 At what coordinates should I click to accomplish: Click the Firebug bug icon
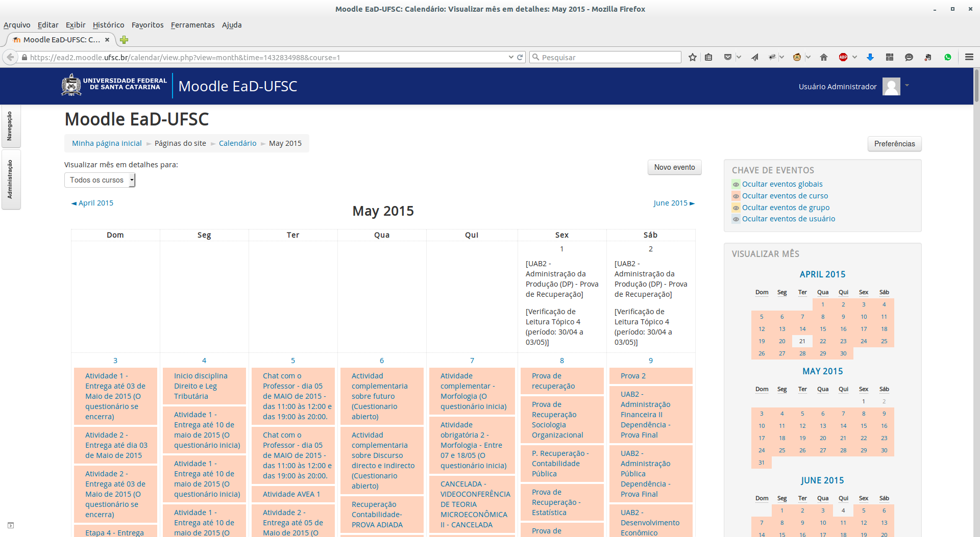[773, 57]
